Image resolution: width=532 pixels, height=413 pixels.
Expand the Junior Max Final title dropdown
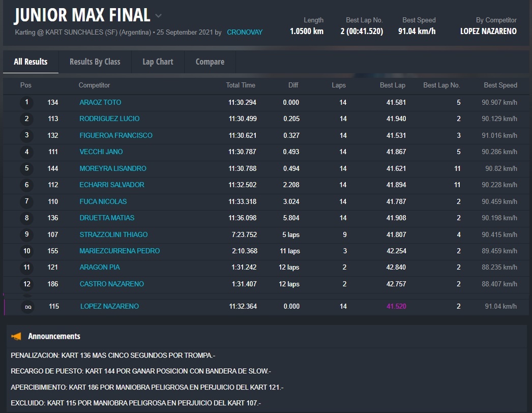click(159, 16)
